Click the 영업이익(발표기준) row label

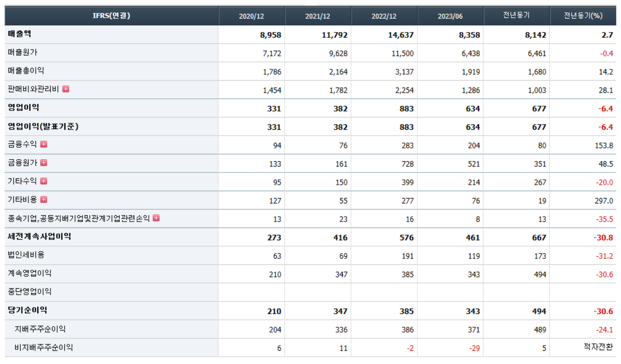[43, 126]
